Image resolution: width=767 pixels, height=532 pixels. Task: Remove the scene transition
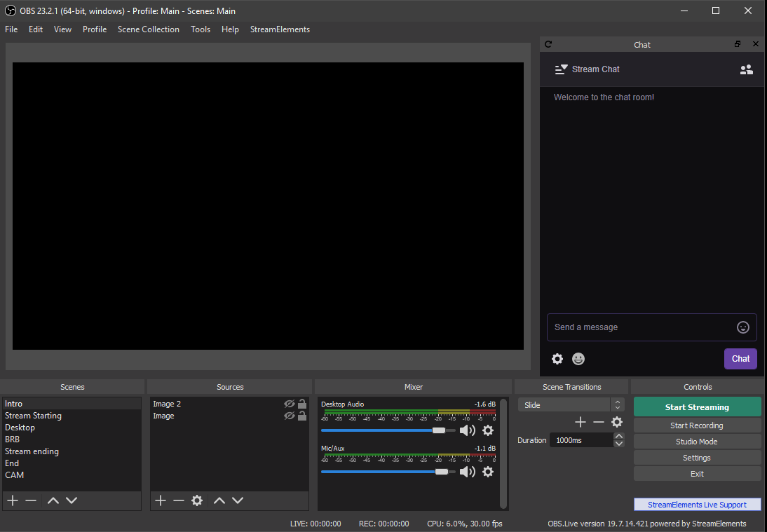click(599, 422)
